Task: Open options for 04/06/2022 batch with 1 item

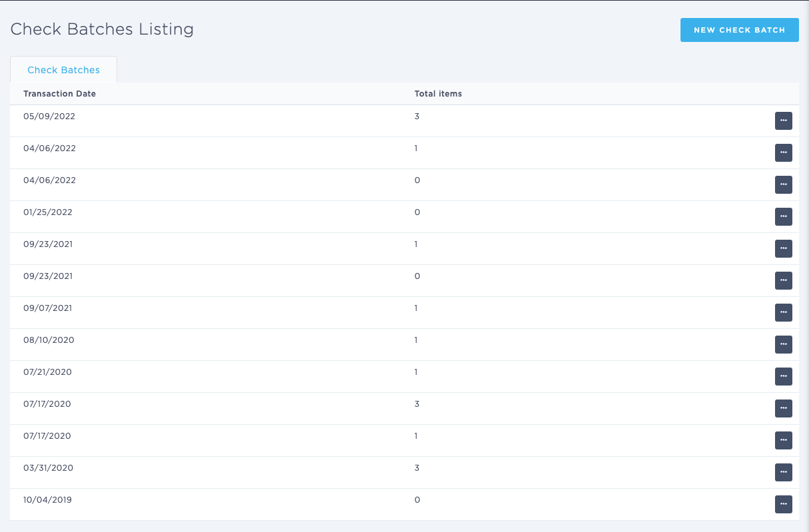Action: coord(783,152)
